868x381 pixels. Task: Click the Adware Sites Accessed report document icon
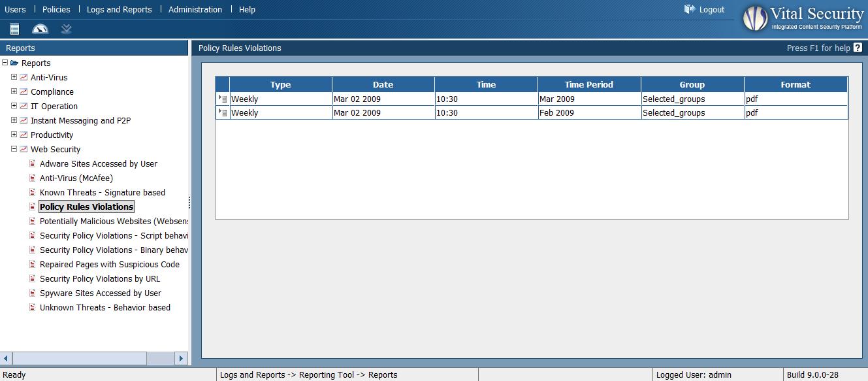(x=33, y=164)
